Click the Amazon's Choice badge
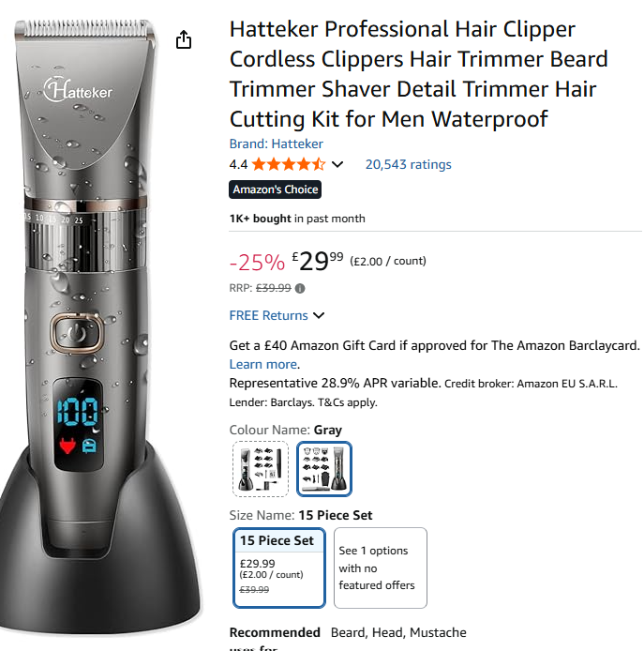Viewport: 644px width, 651px height. pos(275,189)
